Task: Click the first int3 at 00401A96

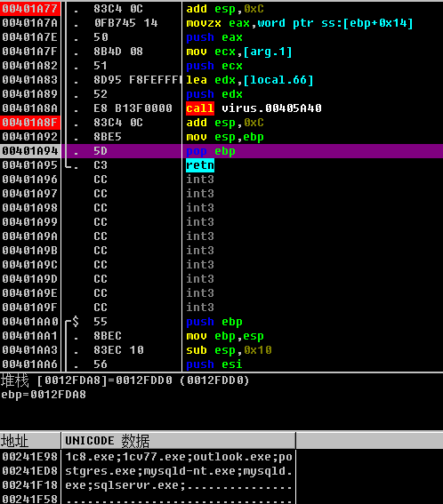Action: tap(200, 180)
